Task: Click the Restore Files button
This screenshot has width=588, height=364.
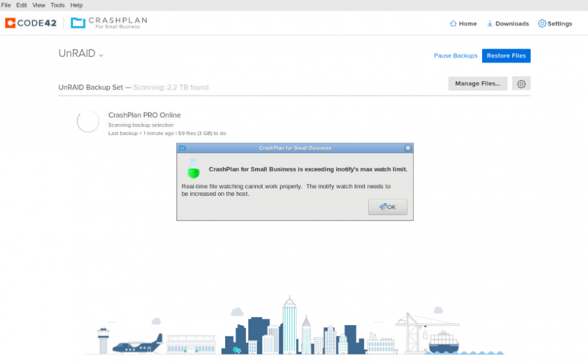Action: (506, 55)
